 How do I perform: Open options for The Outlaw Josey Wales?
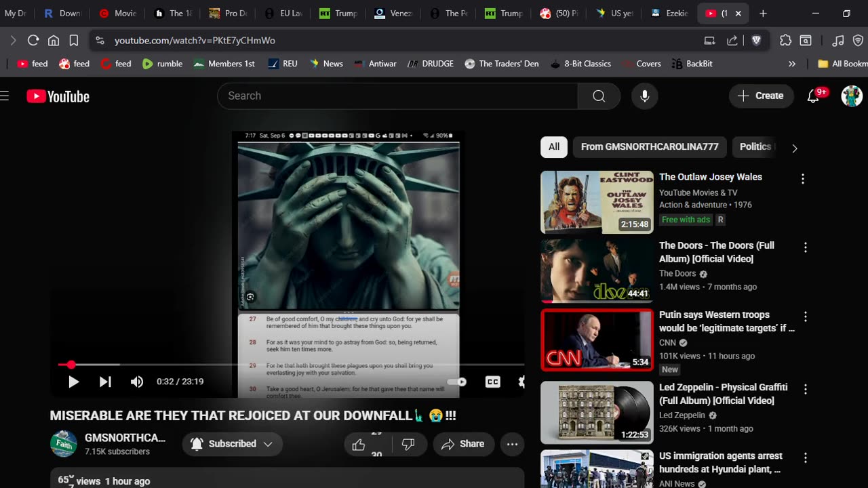click(803, 179)
